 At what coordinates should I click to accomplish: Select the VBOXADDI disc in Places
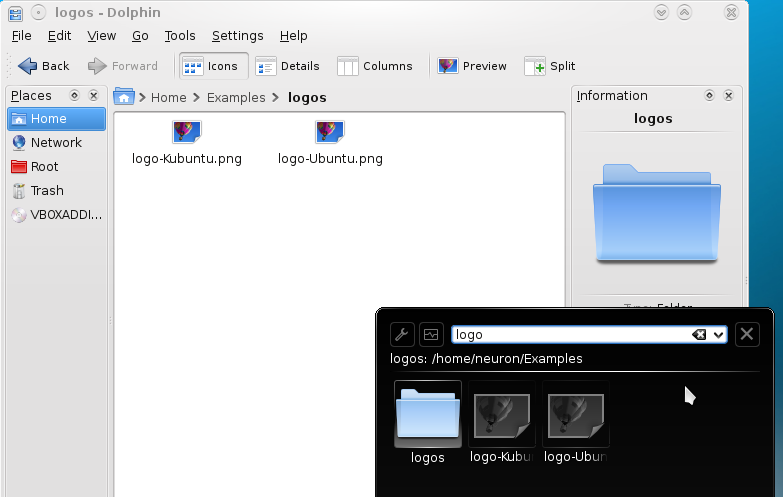click(56, 215)
